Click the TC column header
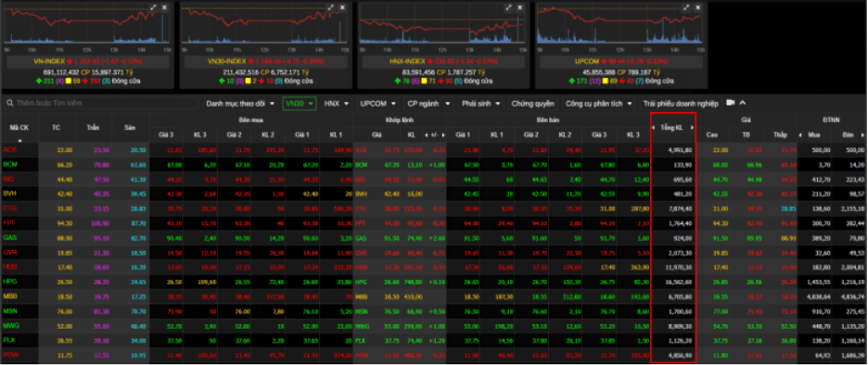The height and width of the screenshot is (365, 868). [x=57, y=128]
